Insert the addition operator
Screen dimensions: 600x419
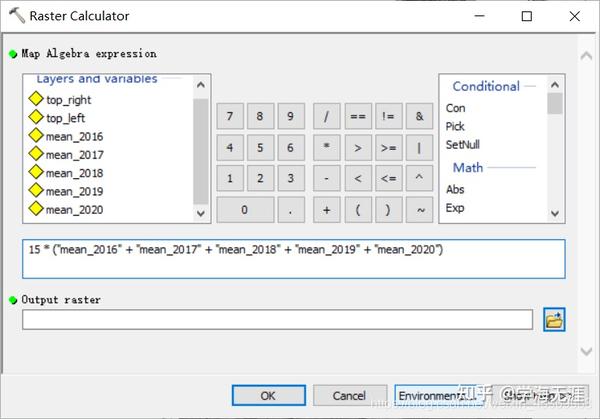click(x=326, y=210)
